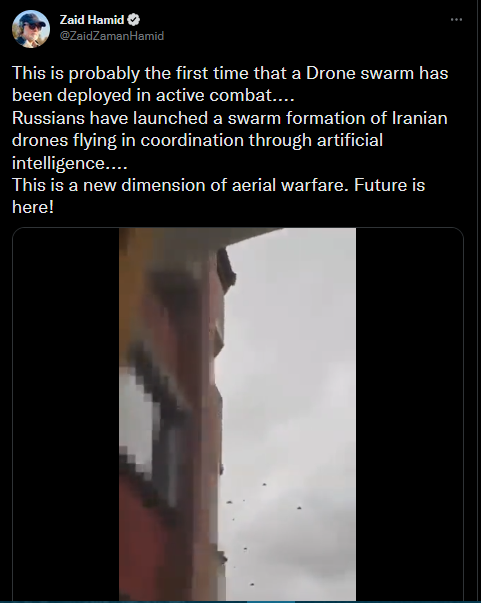The width and height of the screenshot is (481, 603).
Task: Click the word "intelligence...." in the tweet
Action: click(70, 163)
